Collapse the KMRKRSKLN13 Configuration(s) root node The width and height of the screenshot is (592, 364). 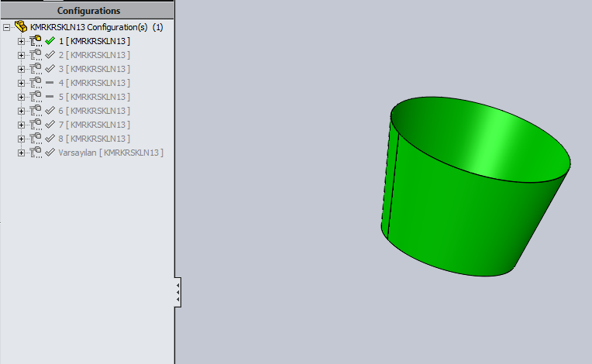coord(6,28)
